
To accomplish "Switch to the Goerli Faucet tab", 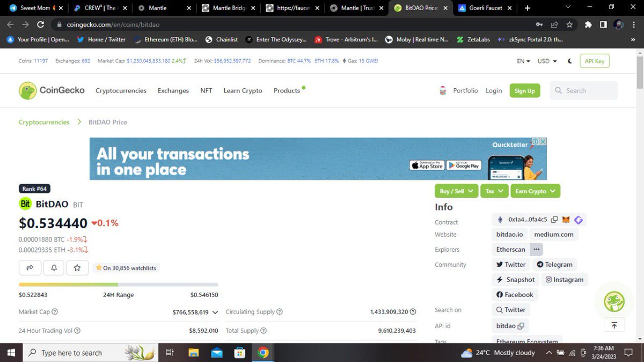I will (x=486, y=8).
